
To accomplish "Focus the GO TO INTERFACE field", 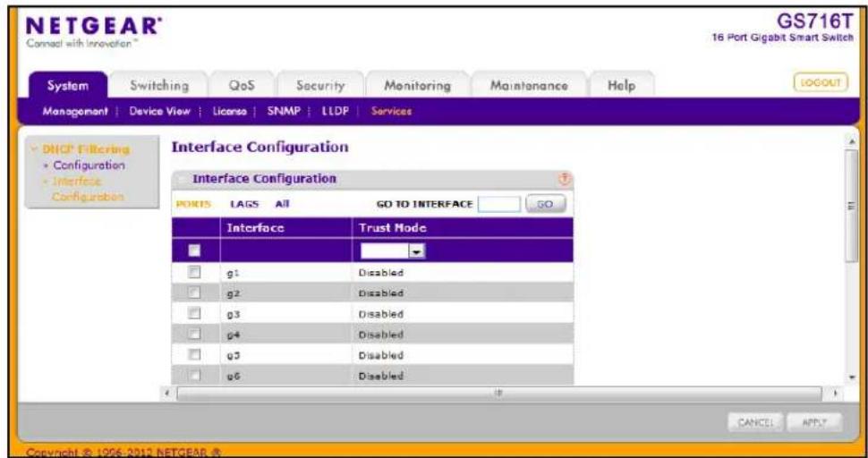I will click(x=499, y=204).
